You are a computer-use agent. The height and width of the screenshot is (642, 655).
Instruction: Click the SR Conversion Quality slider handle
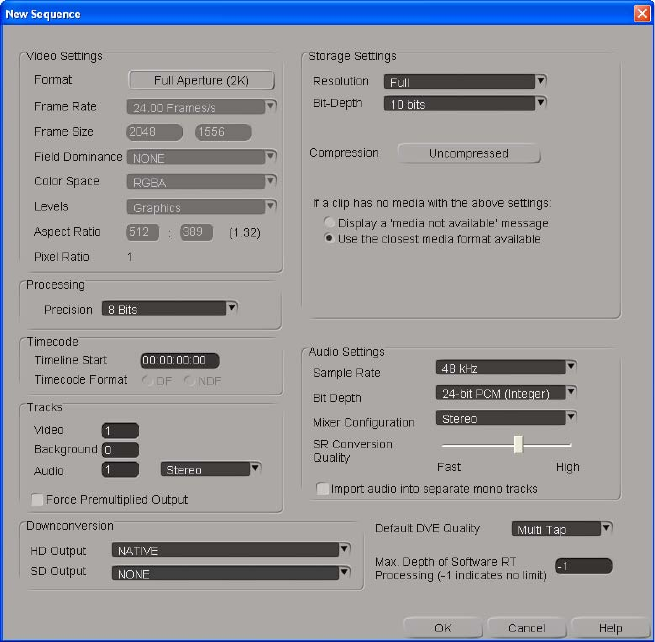pos(518,444)
